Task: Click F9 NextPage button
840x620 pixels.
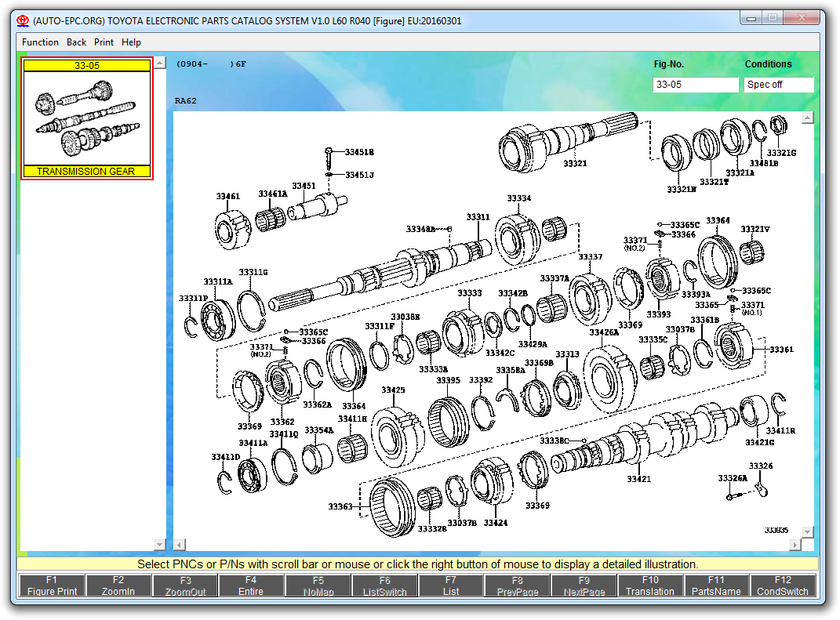Action: [584, 586]
